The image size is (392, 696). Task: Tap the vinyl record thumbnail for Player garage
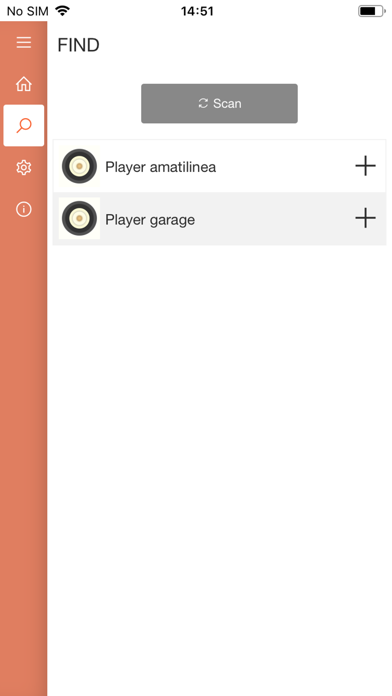(79, 218)
